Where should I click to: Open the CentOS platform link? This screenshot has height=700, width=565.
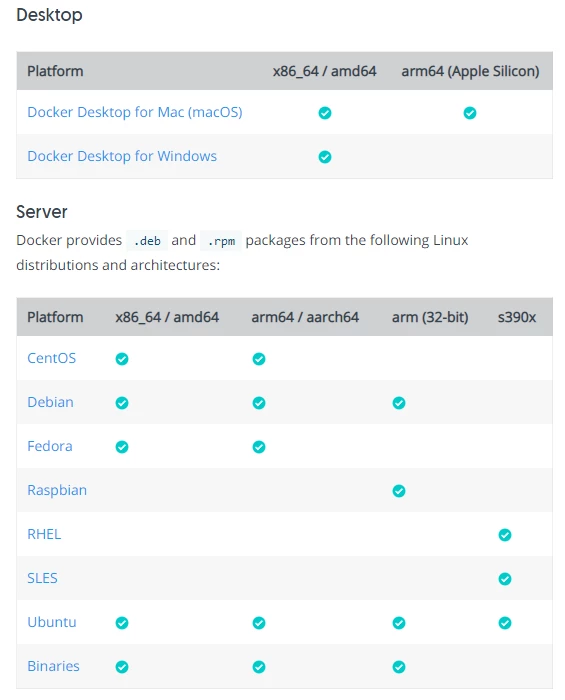pyautogui.click(x=51, y=358)
